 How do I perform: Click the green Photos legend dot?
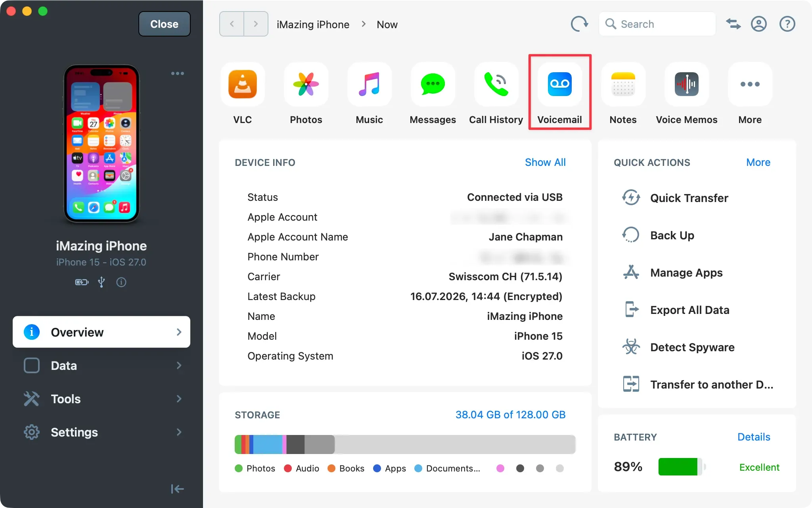(x=239, y=468)
